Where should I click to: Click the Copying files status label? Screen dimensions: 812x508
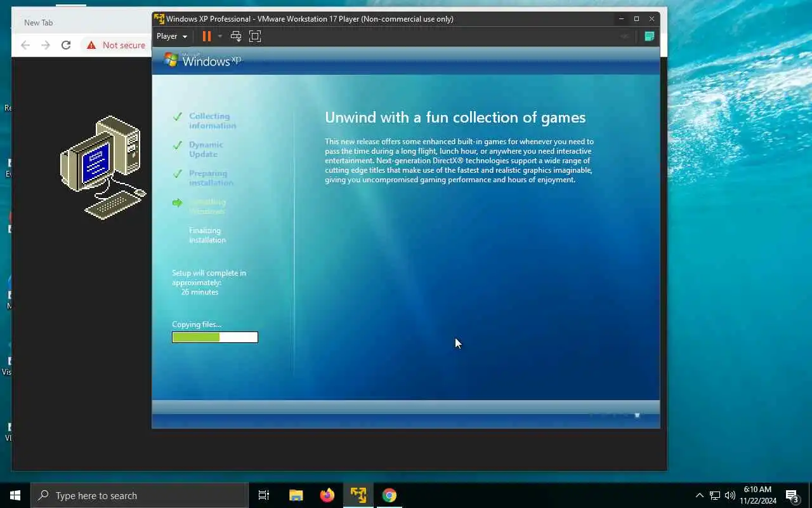197,324
